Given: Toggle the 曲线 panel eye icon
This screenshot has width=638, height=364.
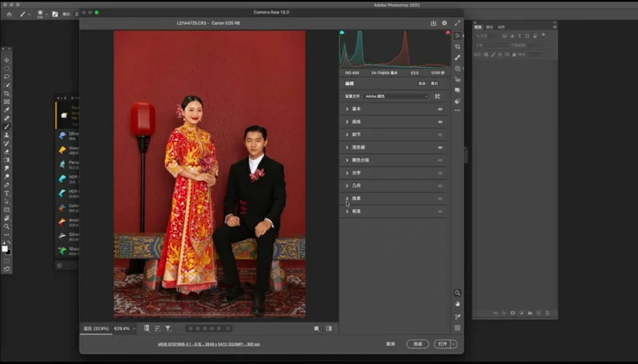Looking at the screenshot, I should (439, 122).
